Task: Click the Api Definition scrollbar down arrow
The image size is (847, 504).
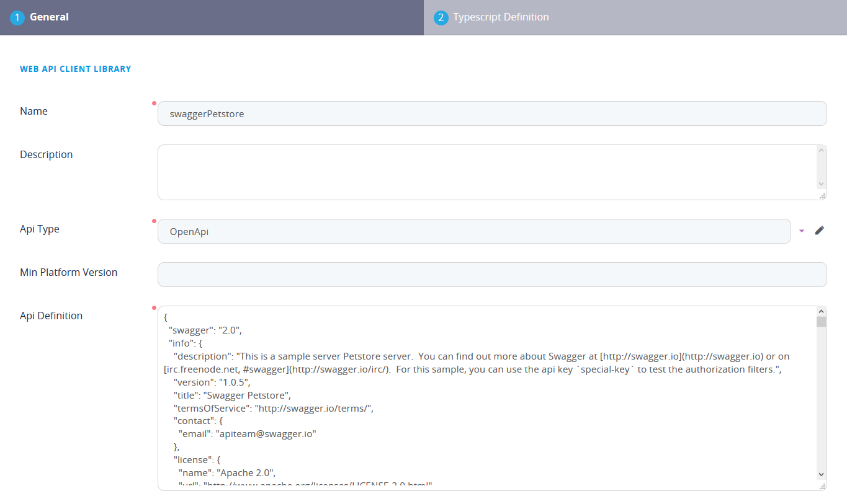Action: point(822,473)
